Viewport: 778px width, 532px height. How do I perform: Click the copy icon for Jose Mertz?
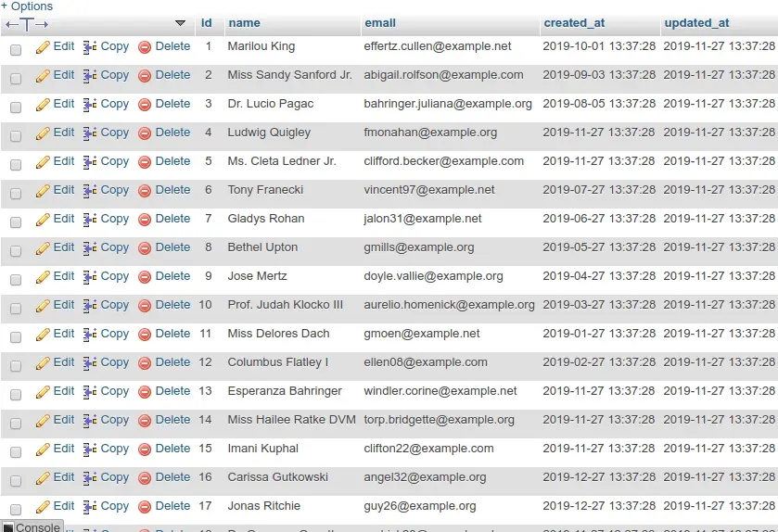coord(90,277)
